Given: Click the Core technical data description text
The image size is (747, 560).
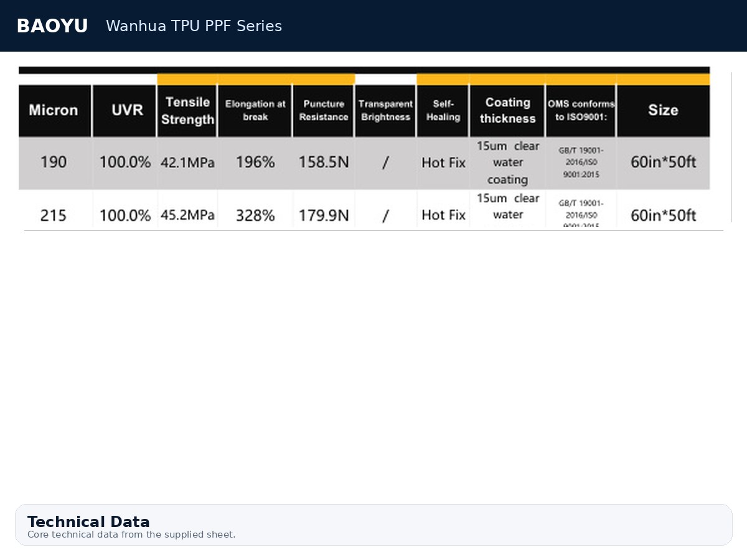Looking at the screenshot, I should (x=131, y=534).
